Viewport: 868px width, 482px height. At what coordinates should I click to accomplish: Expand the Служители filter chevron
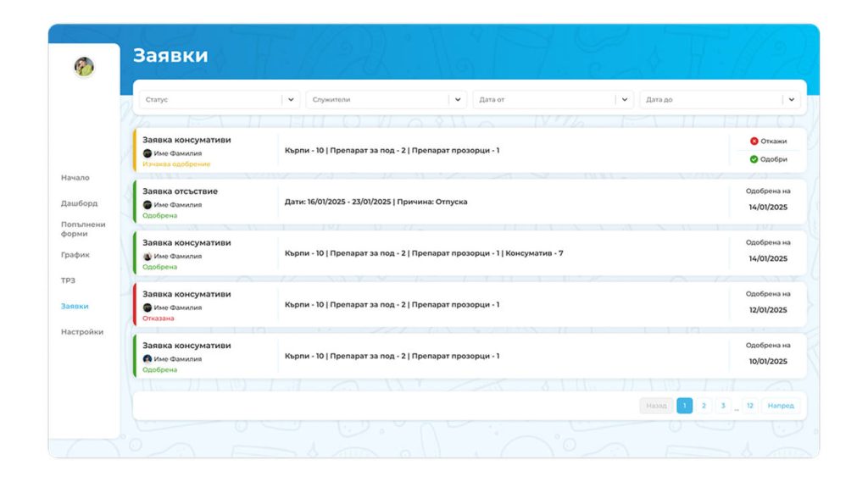(x=458, y=100)
